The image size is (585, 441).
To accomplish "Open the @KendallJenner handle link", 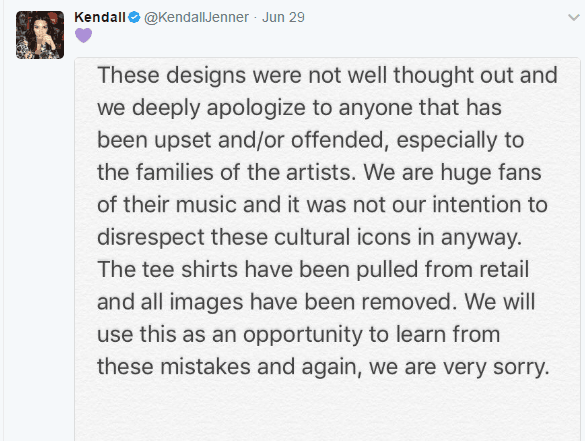I will [196, 17].
